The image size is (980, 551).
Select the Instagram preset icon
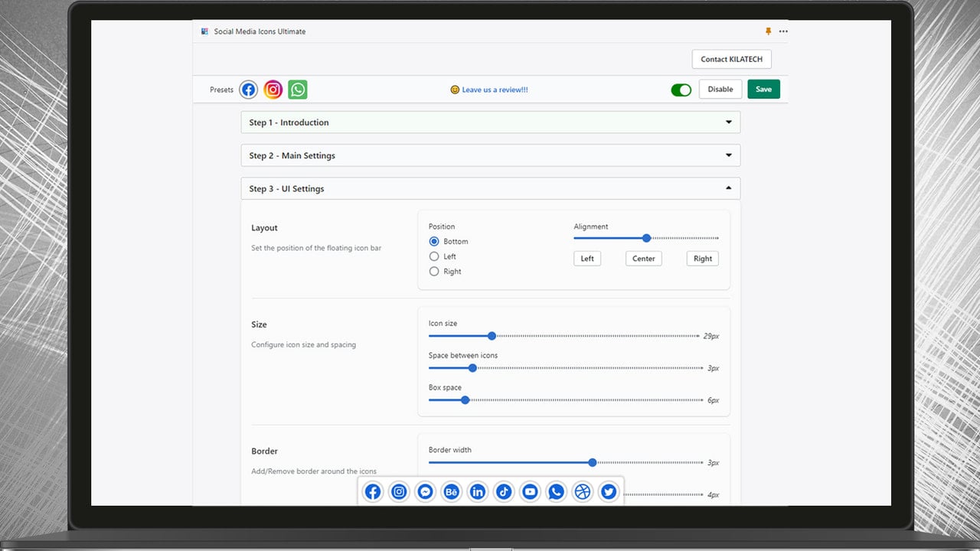coord(273,90)
